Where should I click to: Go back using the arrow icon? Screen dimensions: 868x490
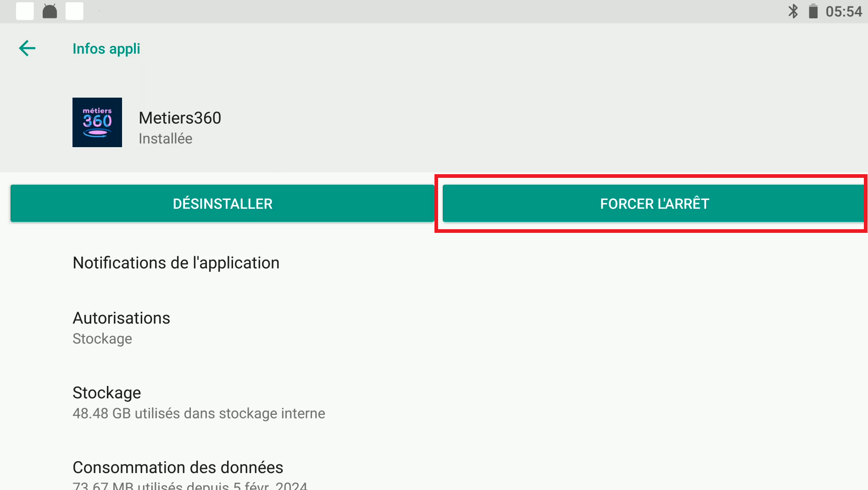(27, 48)
